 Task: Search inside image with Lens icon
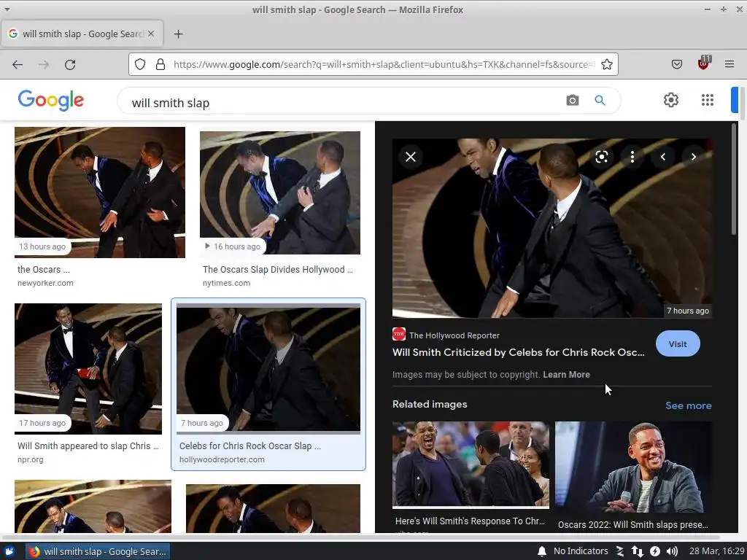coord(602,157)
